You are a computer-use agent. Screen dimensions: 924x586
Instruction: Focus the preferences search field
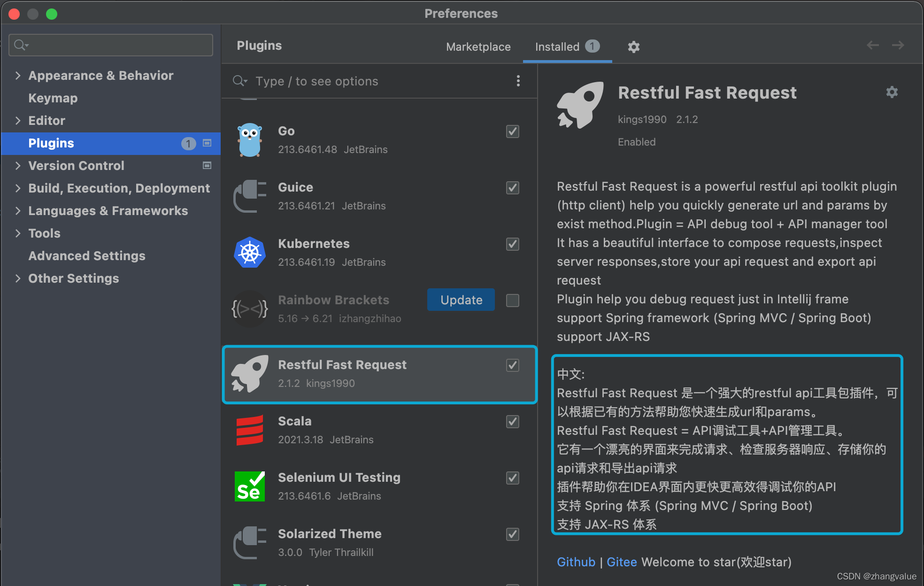point(117,45)
